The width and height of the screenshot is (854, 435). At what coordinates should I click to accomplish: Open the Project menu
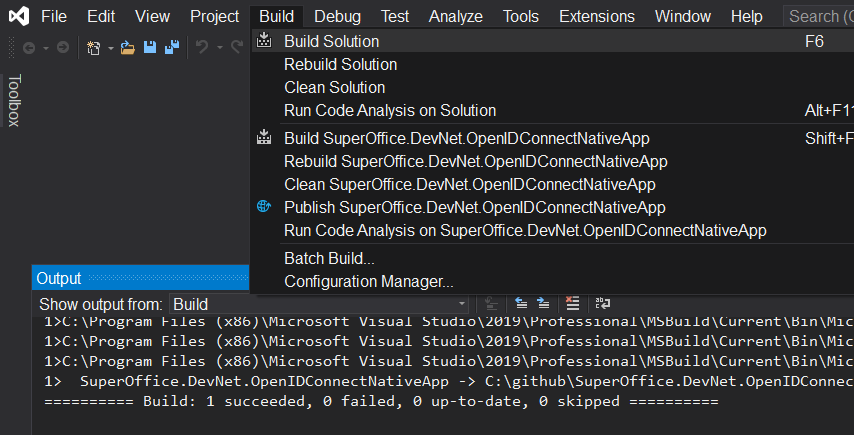coord(215,16)
